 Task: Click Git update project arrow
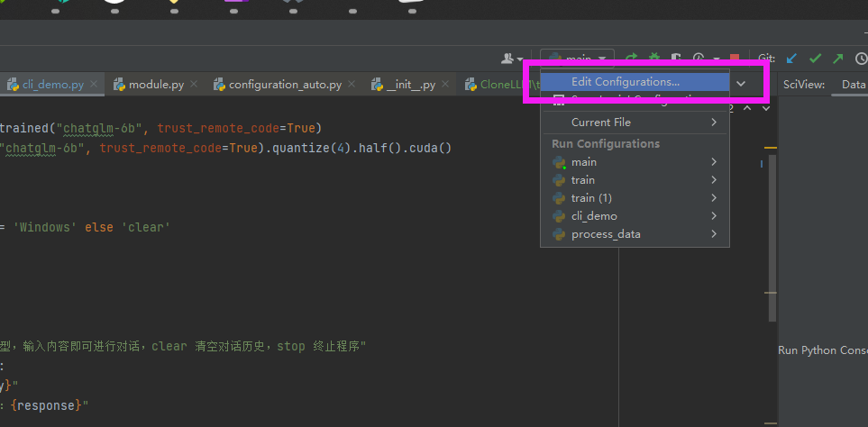click(x=792, y=58)
